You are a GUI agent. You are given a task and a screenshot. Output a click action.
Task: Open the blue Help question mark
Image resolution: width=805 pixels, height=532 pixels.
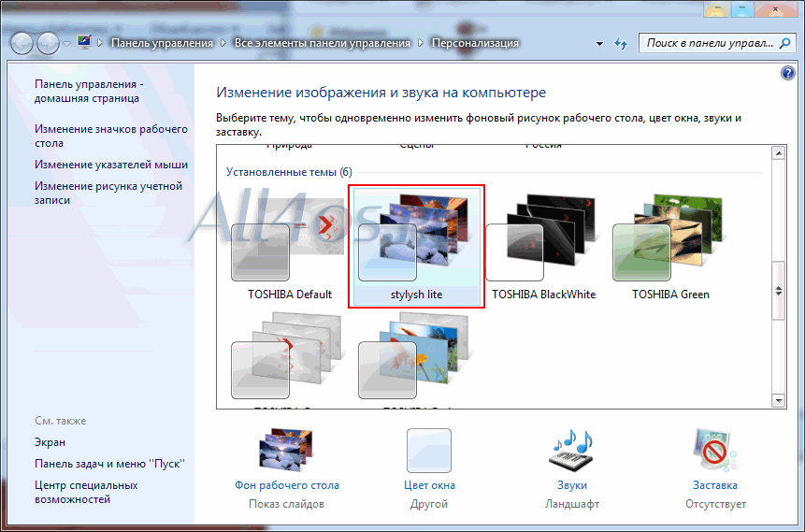point(787,74)
